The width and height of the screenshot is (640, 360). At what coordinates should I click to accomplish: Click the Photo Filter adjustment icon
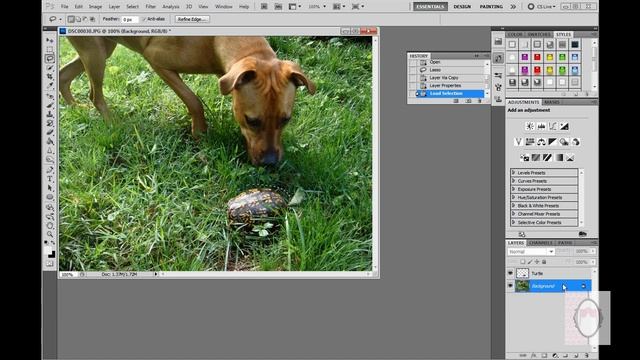point(564,142)
